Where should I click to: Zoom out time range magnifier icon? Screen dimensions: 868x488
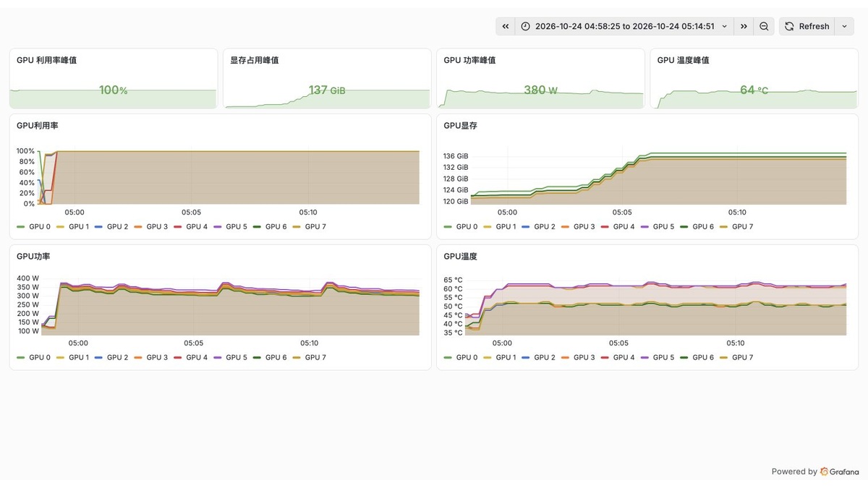[x=764, y=26]
